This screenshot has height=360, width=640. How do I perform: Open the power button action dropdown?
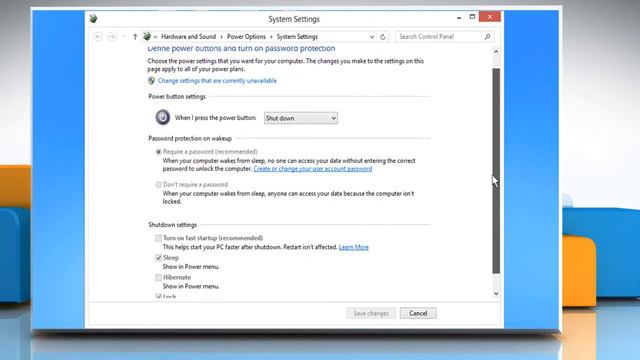point(301,118)
